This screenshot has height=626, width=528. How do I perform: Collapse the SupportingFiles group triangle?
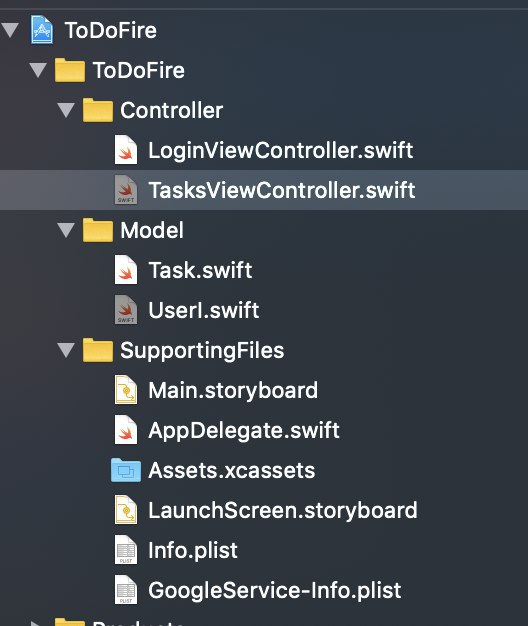click(66, 350)
